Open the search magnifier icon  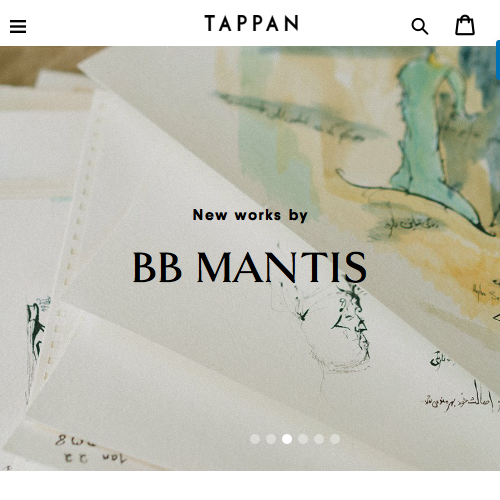[420, 26]
